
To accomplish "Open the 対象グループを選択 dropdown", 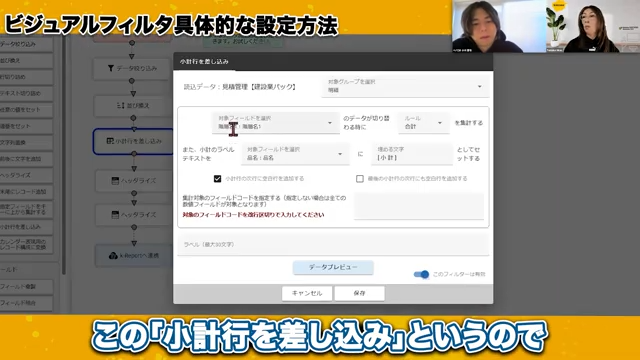I will click(405, 86).
